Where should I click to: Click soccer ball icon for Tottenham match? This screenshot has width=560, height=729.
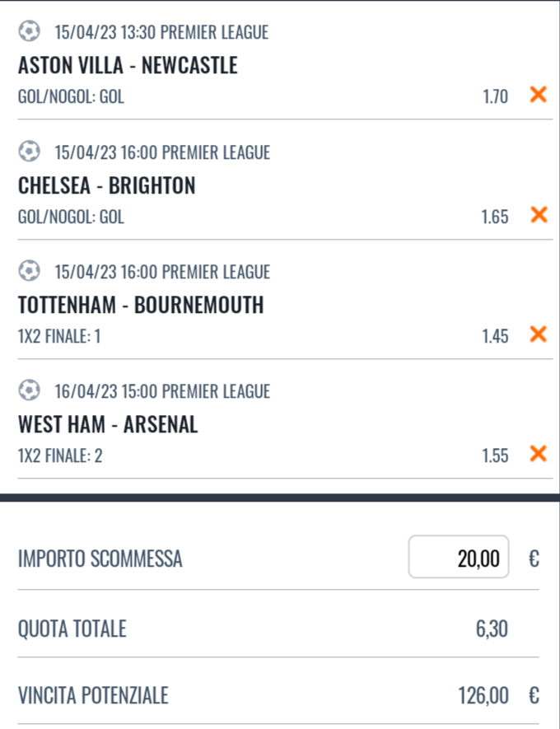(x=29, y=271)
